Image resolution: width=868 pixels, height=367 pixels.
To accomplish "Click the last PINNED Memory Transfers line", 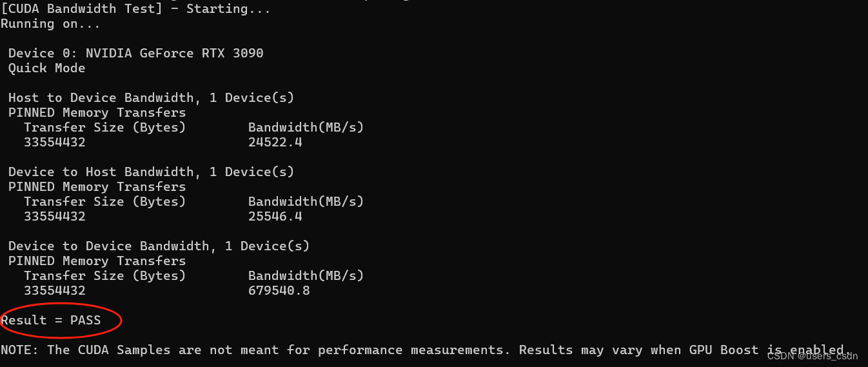I will (97, 261).
